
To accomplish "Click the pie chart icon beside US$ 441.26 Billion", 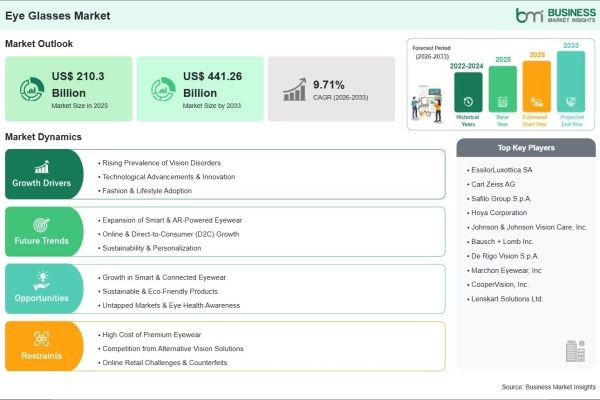I will coord(163,89).
